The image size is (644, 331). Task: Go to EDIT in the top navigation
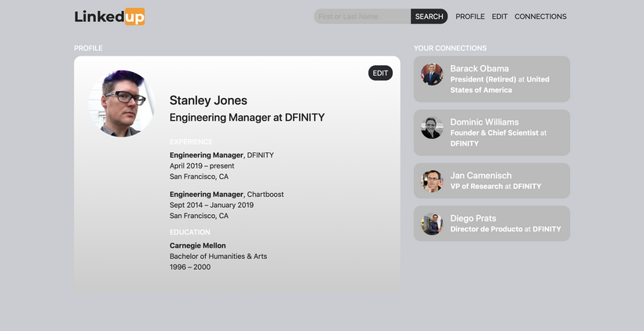coord(499,16)
